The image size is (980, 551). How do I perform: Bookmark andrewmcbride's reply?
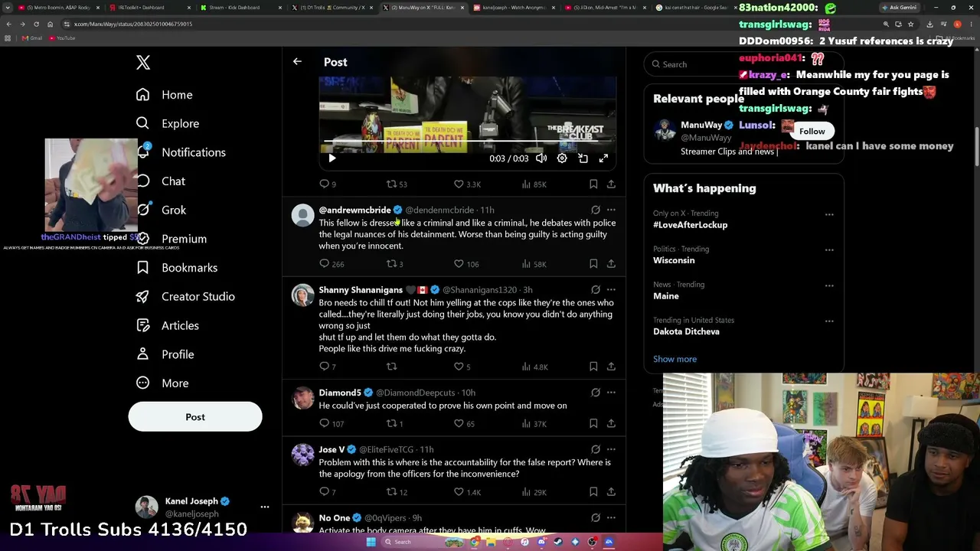593,264
